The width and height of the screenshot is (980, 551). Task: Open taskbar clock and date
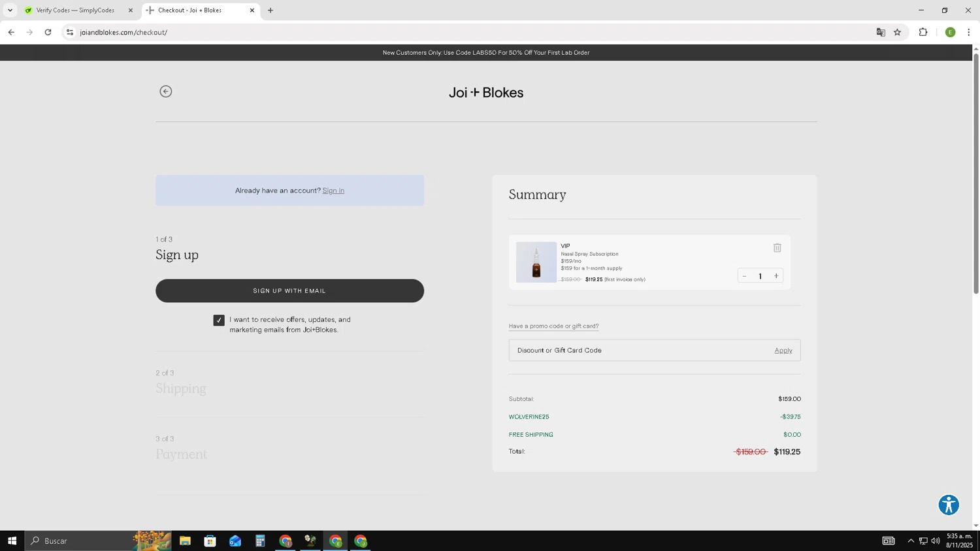point(960,541)
